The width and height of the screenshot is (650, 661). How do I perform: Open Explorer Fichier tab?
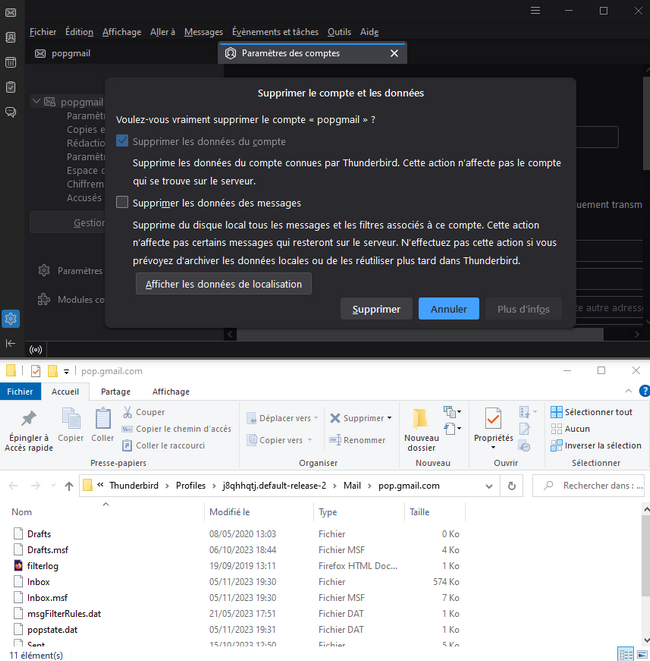click(20, 392)
